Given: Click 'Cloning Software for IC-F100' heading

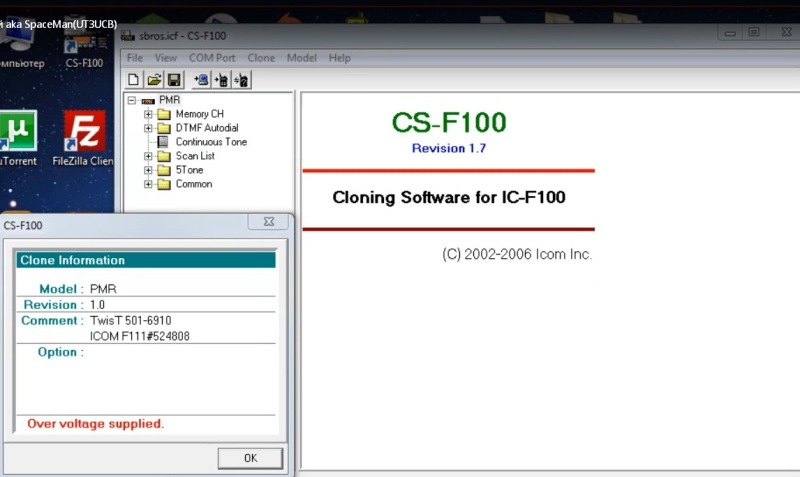Looking at the screenshot, I should (x=449, y=197).
